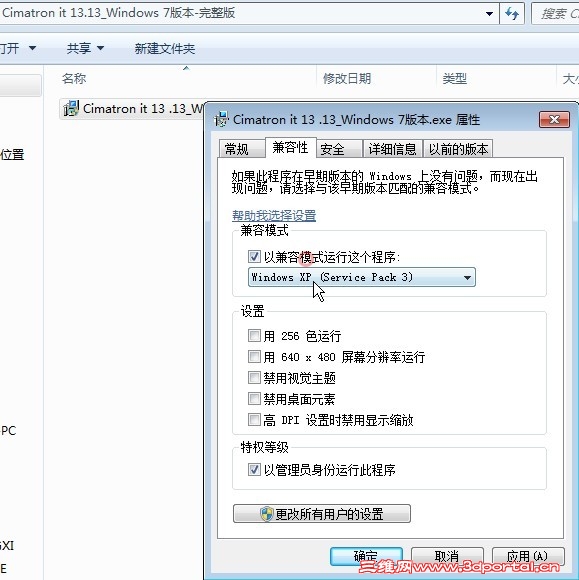
Task: Click the 帮助我选择设置 link
Action: (274, 215)
